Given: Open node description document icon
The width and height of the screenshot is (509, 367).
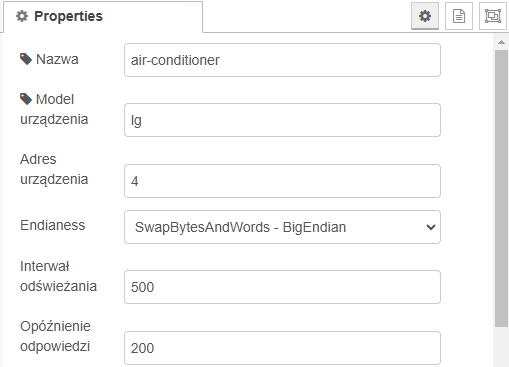Looking at the screenshot, I should (459, 16).
